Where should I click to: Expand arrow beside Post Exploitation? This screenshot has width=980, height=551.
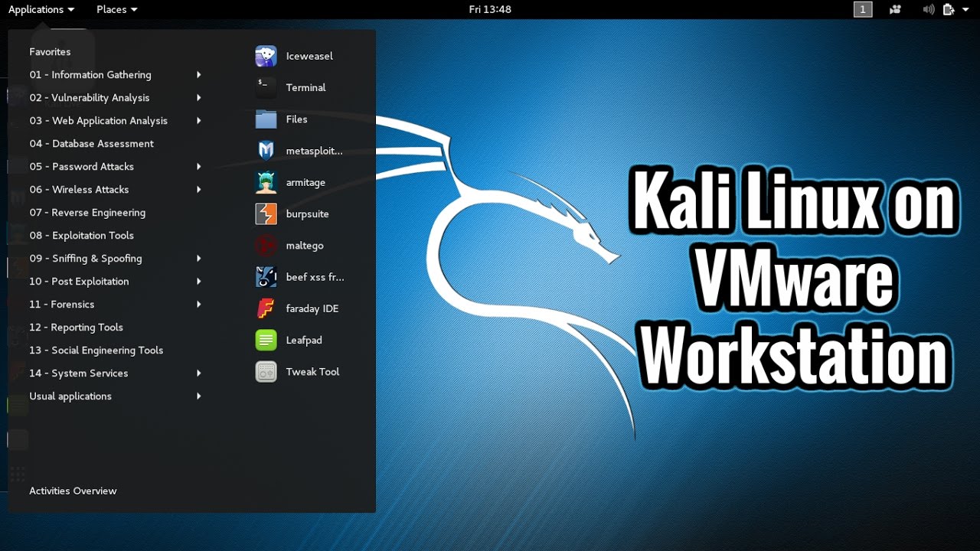198,282
